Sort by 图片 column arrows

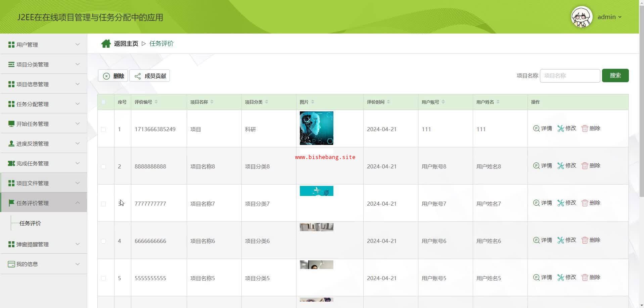313,102
